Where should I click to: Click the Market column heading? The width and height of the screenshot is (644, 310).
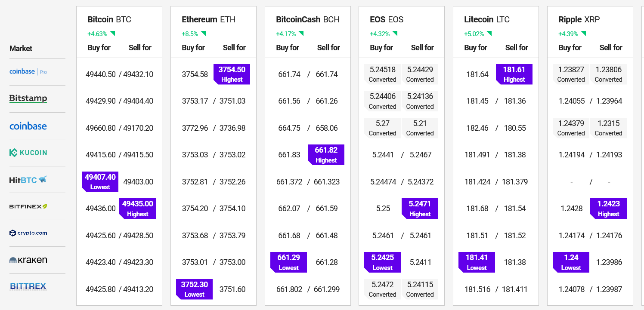21,49
